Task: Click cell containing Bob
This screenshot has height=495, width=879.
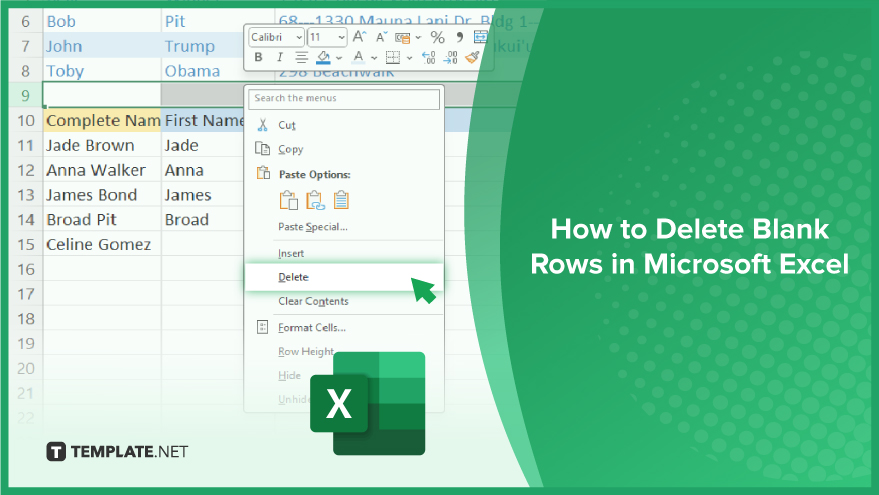Action: pos(102,21)
